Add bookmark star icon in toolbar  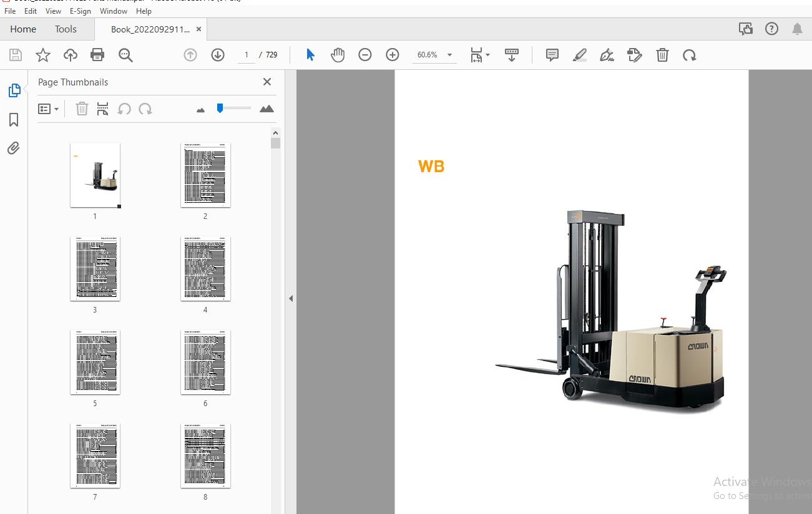coord(43,55)
